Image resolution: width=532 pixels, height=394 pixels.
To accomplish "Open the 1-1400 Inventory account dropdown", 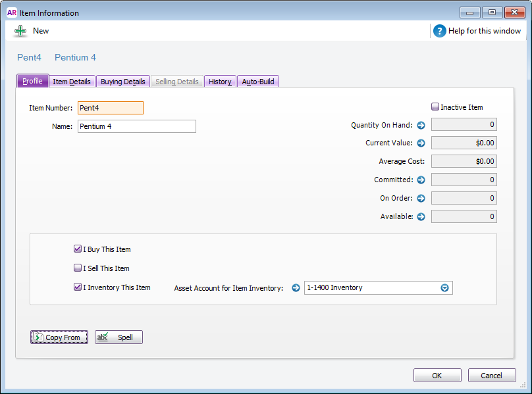I will pyautogui.click(x=444, y=287).
